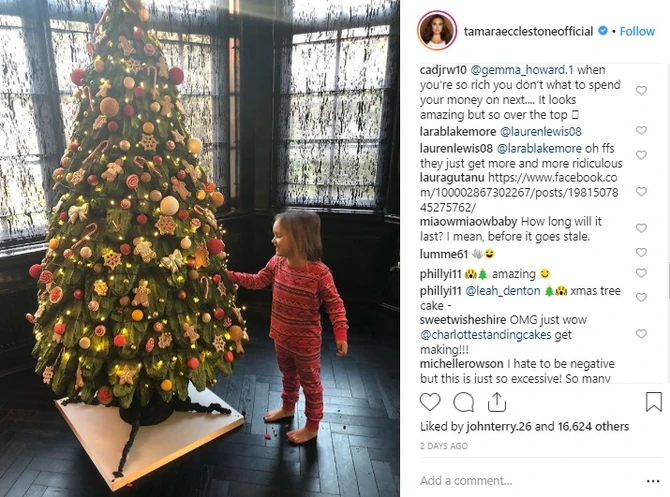
Task: Like sweetwisheshire's comment heart
Action: point(641,334)
